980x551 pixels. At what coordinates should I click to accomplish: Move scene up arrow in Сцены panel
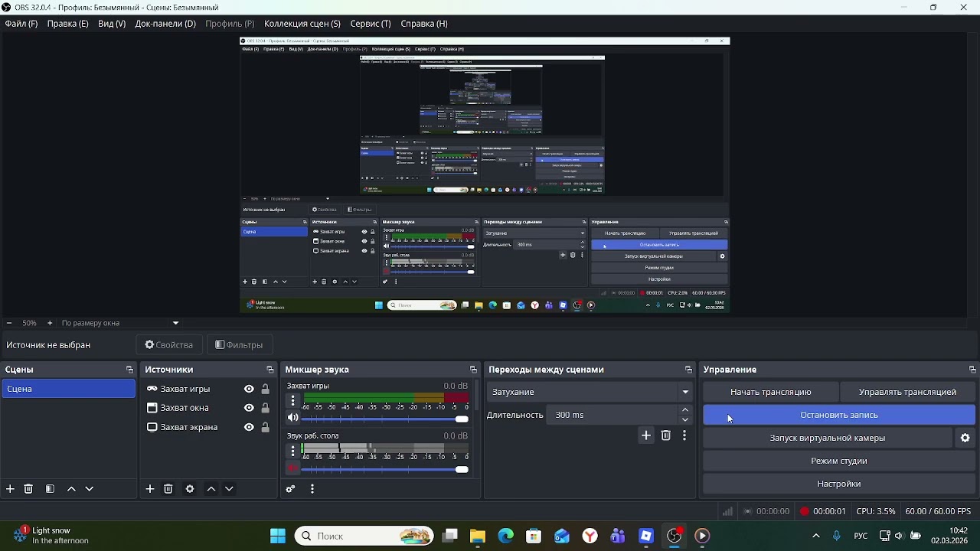click(x=71, y=489)
